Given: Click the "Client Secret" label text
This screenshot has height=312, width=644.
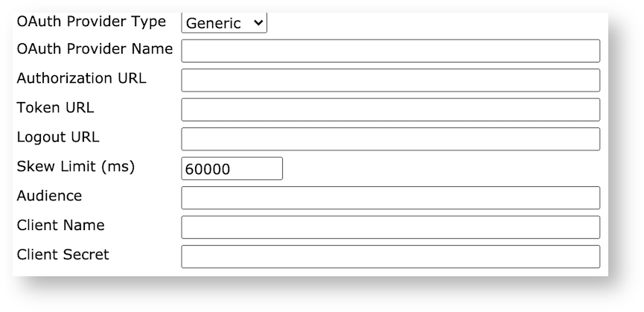Looking at the screenshot, I should pos(63,255).
